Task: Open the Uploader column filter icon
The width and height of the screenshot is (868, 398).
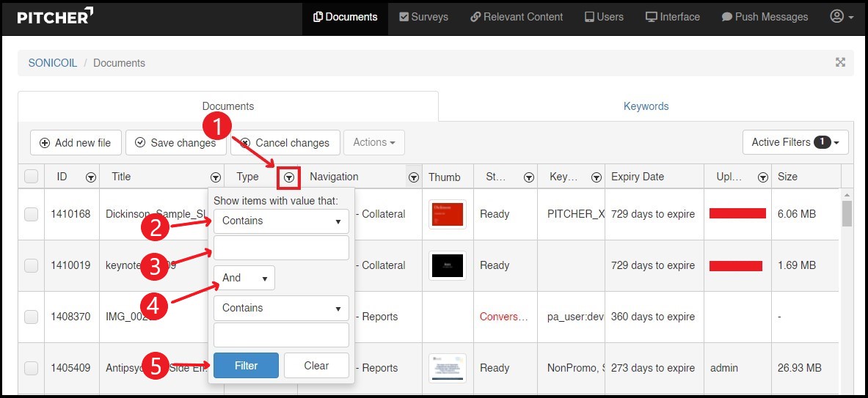Action: pyautogui.click(x=763, y=177)
